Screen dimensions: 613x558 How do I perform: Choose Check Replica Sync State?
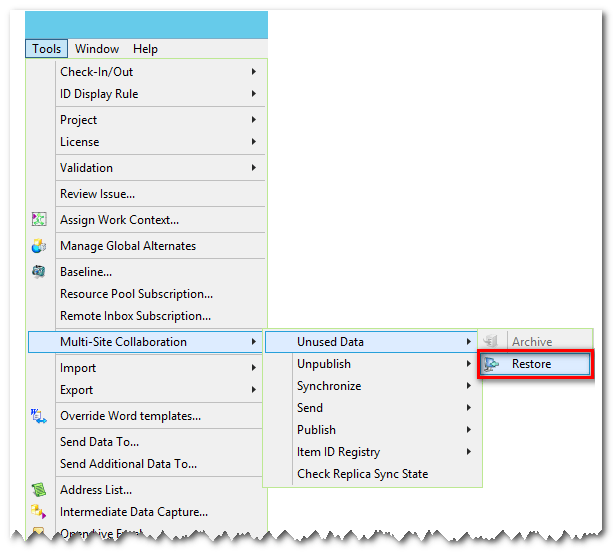tap(362, 474)
